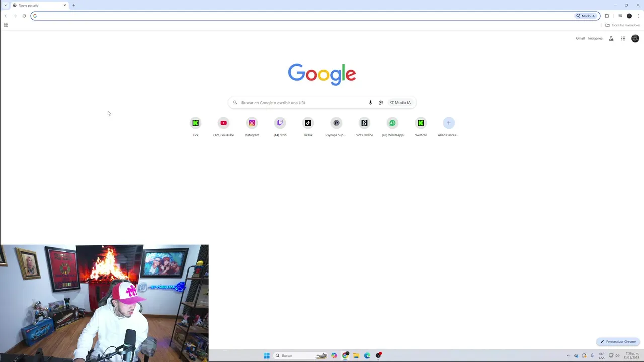Click the Google logo

(322, 74)
